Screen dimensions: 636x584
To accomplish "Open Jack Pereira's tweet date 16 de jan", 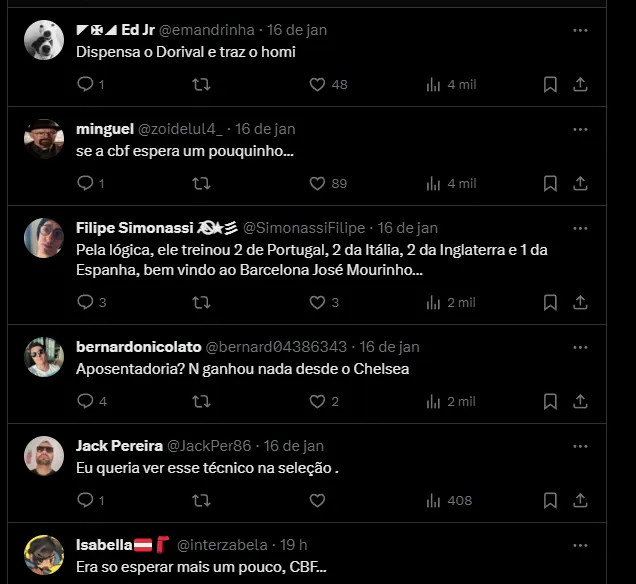I will 294,446.
